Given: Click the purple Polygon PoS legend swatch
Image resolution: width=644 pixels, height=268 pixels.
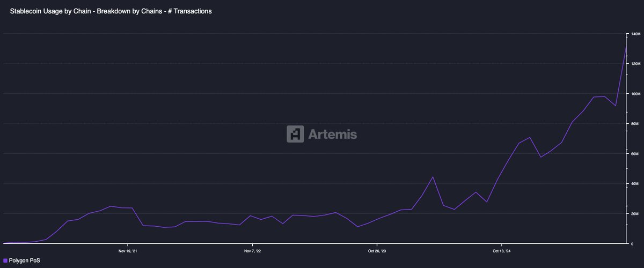Looking at the screenshot, I should click(x=5, y=260).
